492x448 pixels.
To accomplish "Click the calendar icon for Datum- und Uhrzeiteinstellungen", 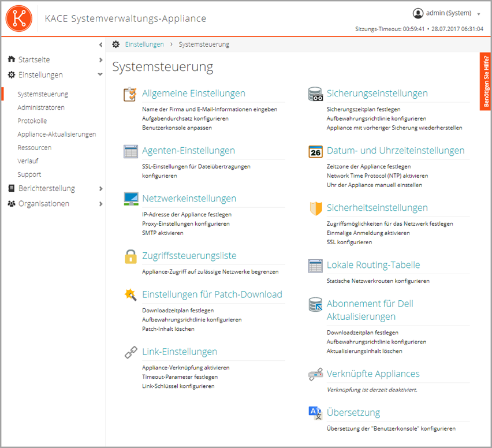I will [315, 151].
